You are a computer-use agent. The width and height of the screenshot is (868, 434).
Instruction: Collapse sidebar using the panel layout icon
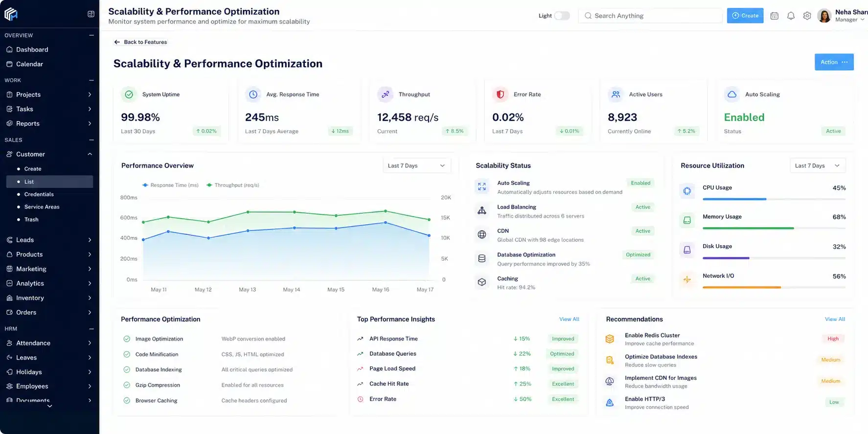click(91, 14)
